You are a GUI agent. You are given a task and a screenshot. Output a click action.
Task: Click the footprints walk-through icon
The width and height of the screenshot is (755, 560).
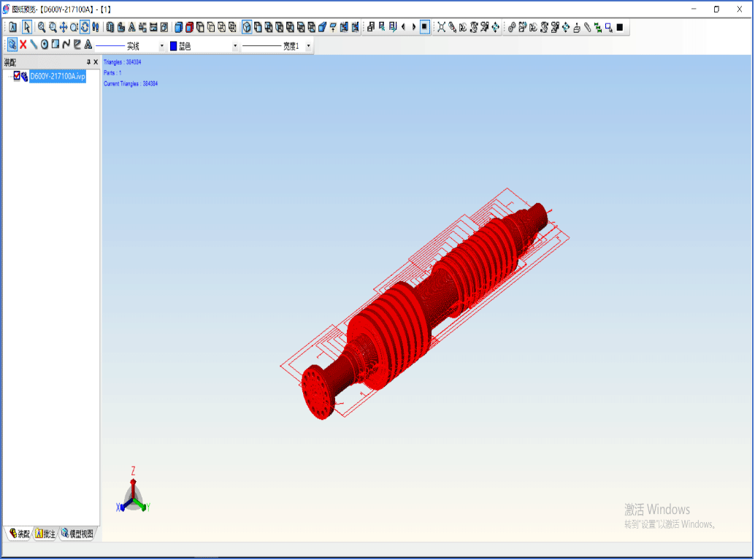(96, 28)
